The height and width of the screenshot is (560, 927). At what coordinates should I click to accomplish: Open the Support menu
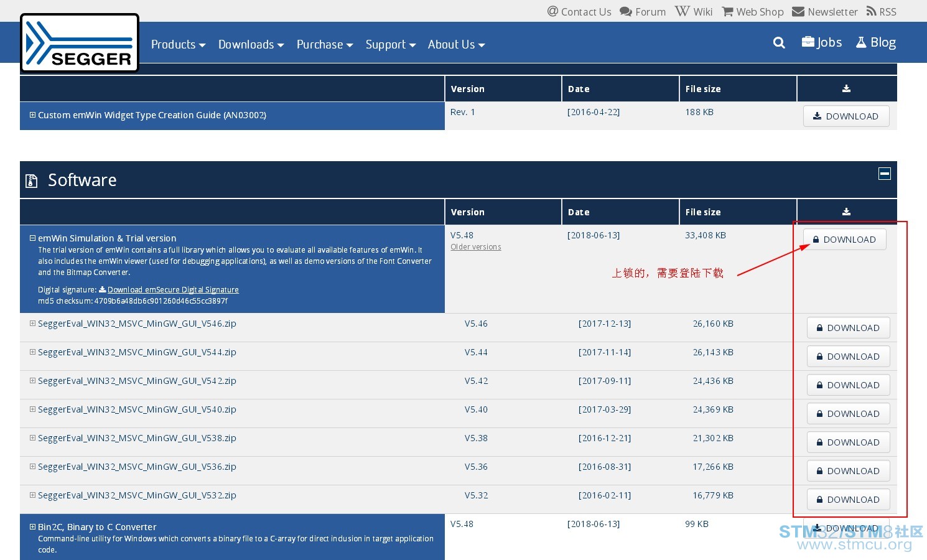391,44
